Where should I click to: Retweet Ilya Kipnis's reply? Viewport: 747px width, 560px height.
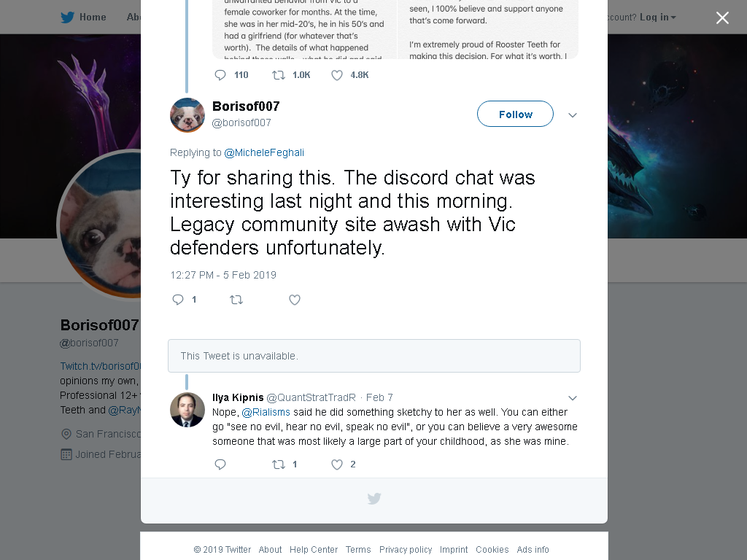[278, 464]
